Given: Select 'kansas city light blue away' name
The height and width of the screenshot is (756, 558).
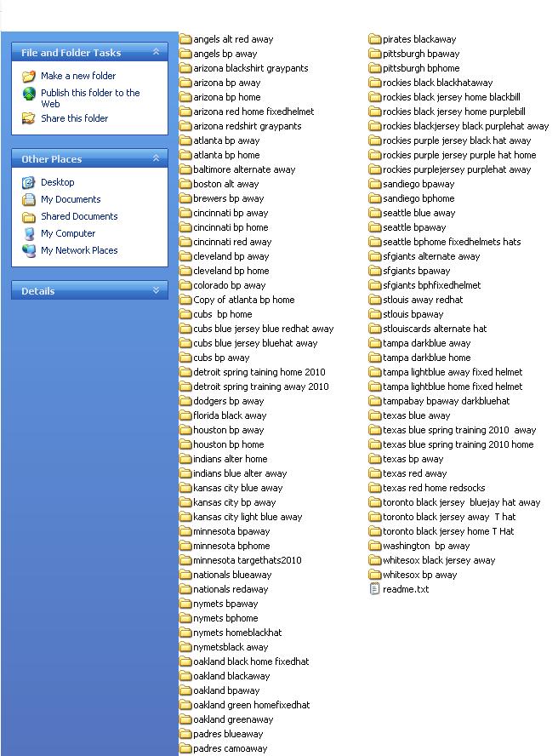Looking at the screenshot, I should click(x=248, y=517).
